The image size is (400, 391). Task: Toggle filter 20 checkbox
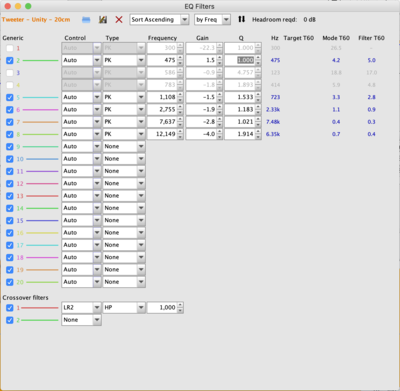click(x=10, y=282)
